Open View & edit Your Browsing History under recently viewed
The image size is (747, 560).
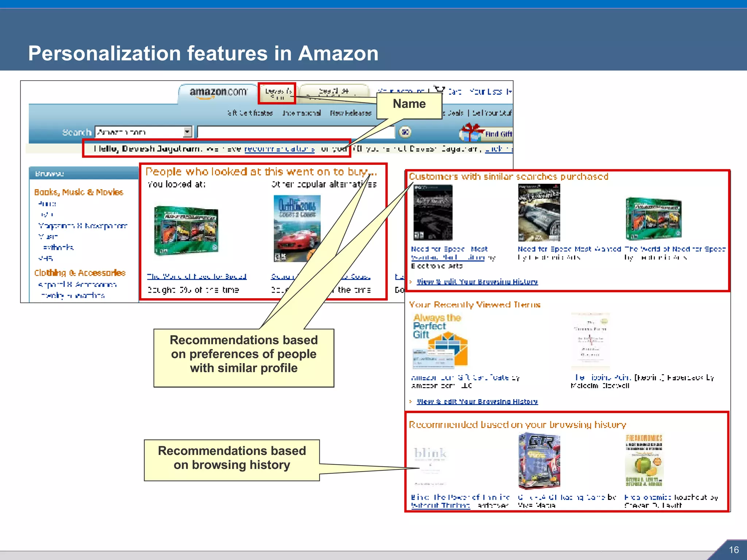pos(477,401)
